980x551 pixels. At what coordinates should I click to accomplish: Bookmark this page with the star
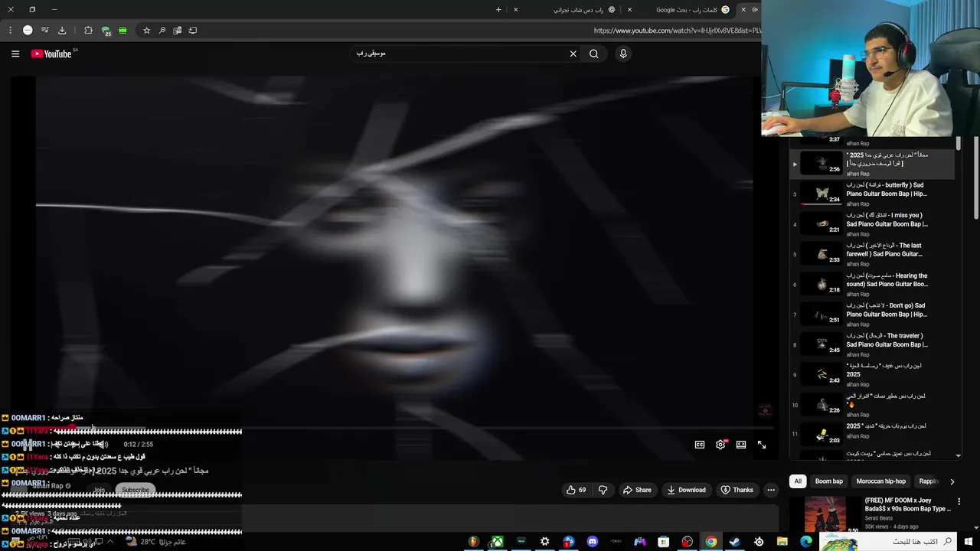click(146, 31)
